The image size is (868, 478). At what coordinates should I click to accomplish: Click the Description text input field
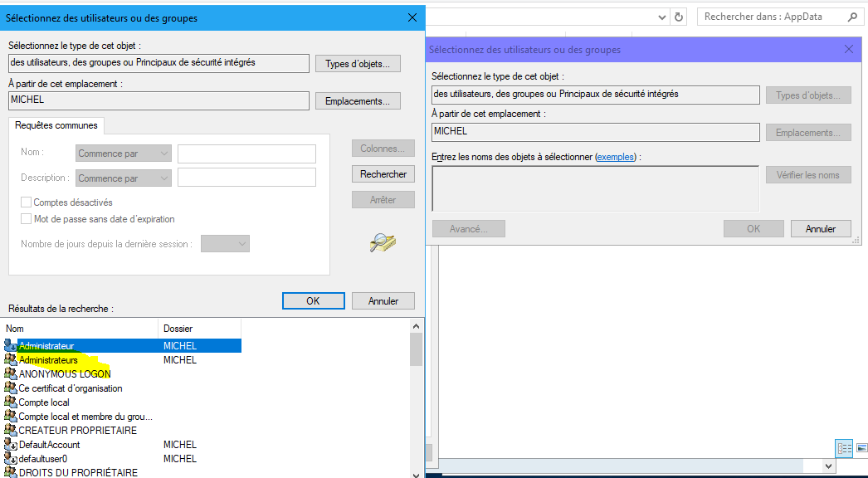coord(247,178)
